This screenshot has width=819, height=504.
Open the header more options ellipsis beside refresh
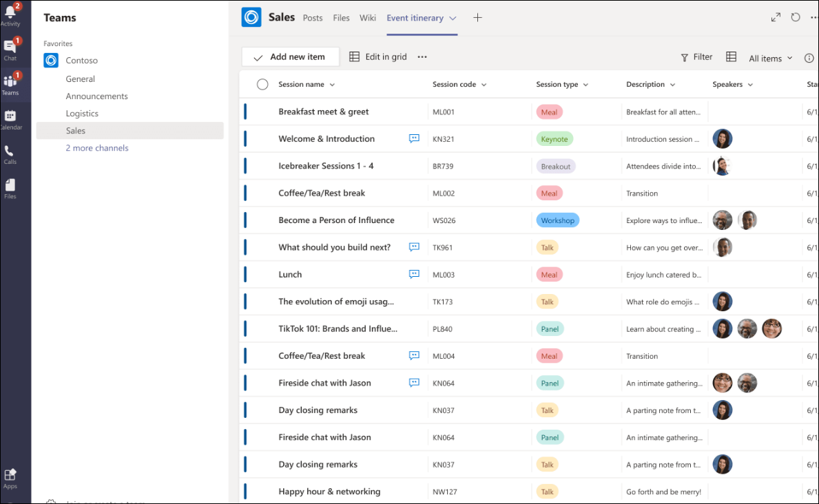point(813,17)
